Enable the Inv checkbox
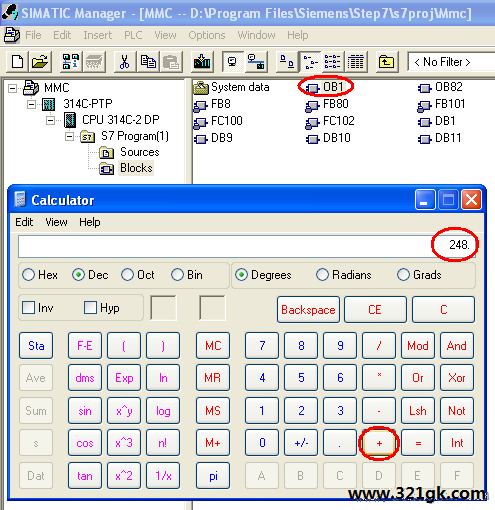495x510 pixels. (28, 308)
